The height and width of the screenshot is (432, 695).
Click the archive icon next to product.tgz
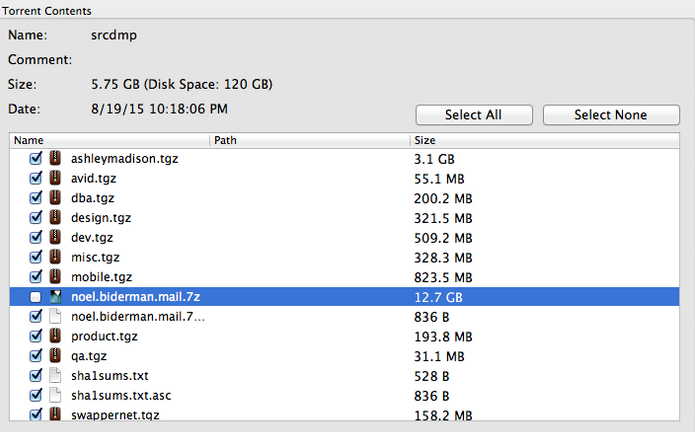[x=55, y=336]
